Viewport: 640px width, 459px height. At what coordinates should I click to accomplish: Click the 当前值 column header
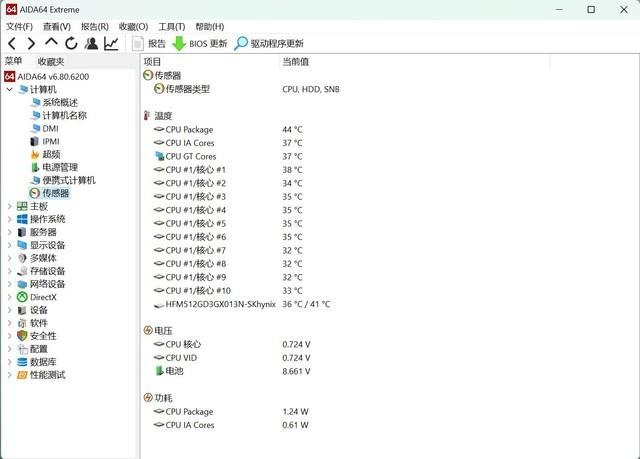point(414,62)
